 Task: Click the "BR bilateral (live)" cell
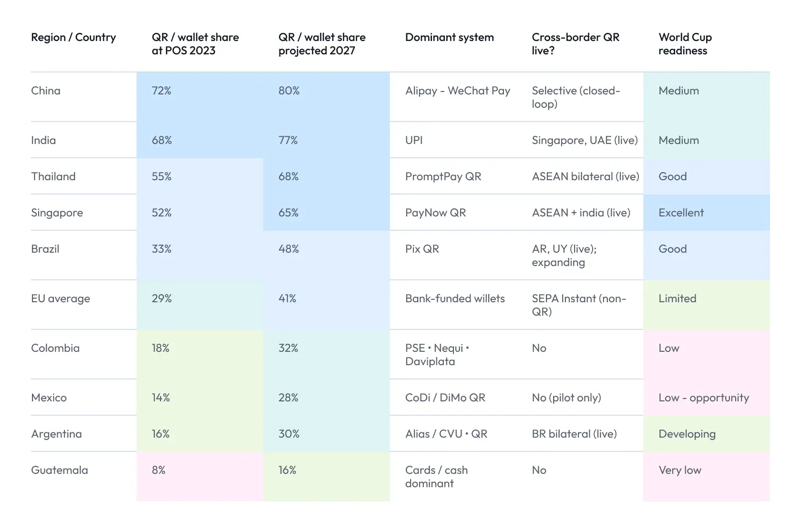tap(574, 434)
